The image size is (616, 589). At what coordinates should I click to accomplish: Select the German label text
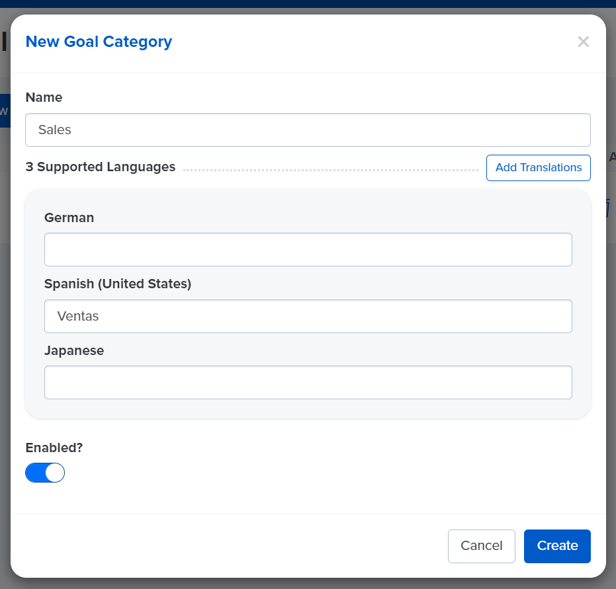pos(69,218)
